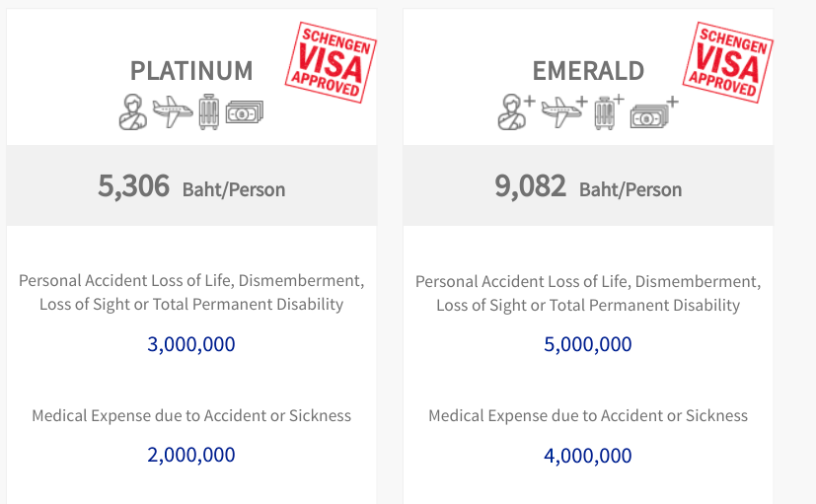Click the Emerald injured person plus icon
Screen dimensions: 816x504
click(x=516, y=111)
